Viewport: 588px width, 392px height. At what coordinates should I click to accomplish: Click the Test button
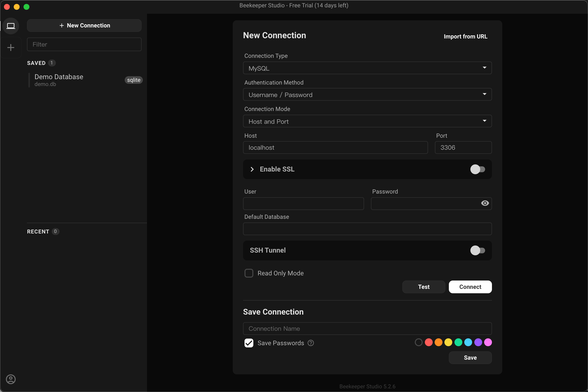coord(424,287)
